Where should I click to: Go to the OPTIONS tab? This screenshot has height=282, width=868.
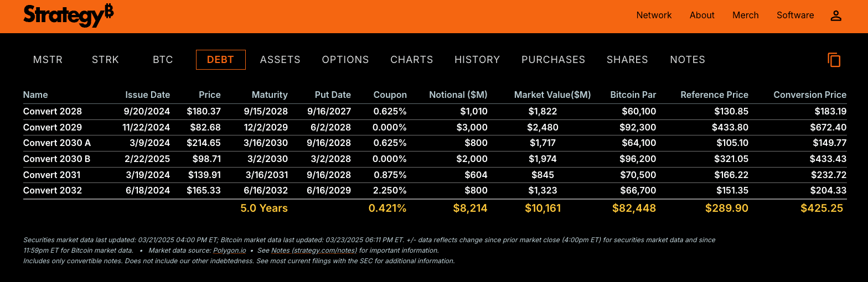click(x=345, y=60)
